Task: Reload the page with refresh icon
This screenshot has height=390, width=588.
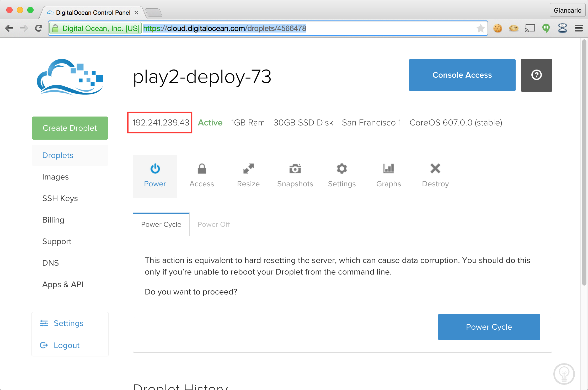Action: tap(39, 28)
